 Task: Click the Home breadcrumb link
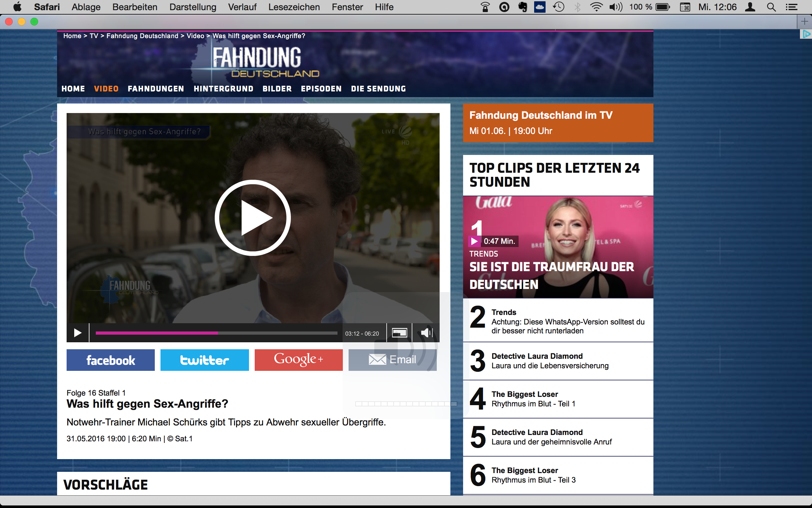(72, 36)
